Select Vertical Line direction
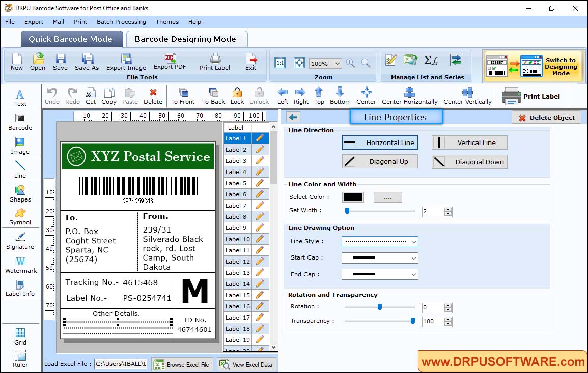Image resolution: width=588 pixels, height=373 pixels. click(469, 143)
